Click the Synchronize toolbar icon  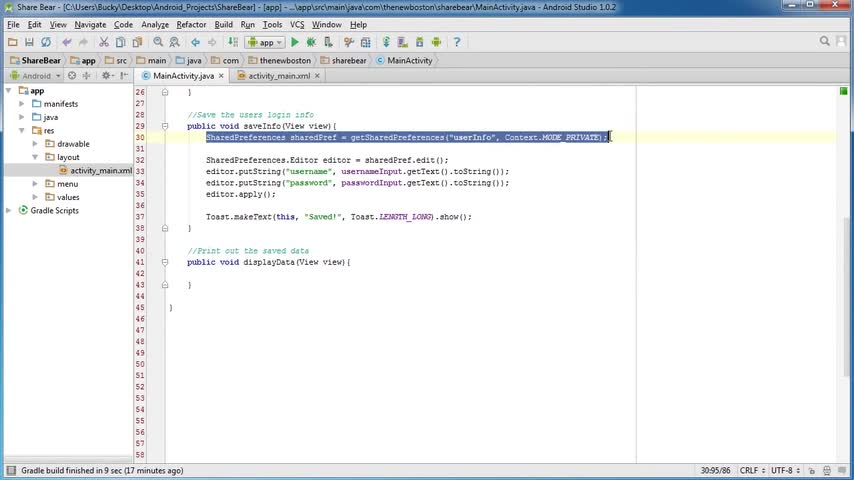point(45,42)
